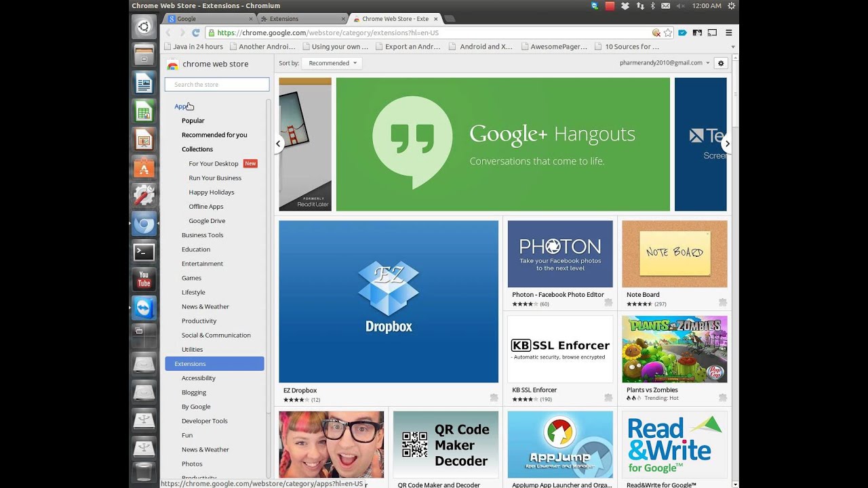
Task: Click the cast icon in toolbar
Action: (712, 33)
